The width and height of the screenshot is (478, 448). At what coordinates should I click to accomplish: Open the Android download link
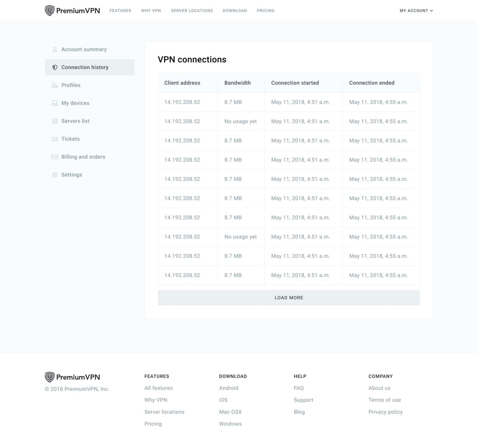coord(228,388)
